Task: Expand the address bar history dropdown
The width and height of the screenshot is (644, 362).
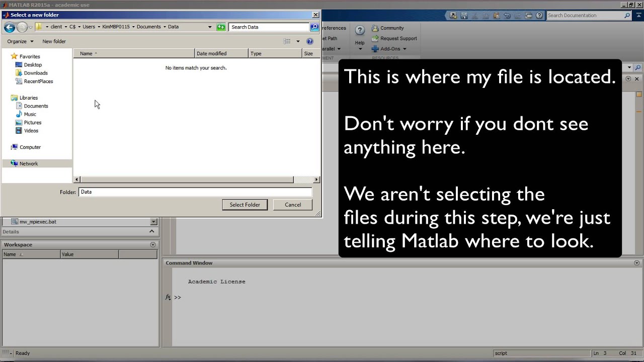Action: tap(210, 27)
